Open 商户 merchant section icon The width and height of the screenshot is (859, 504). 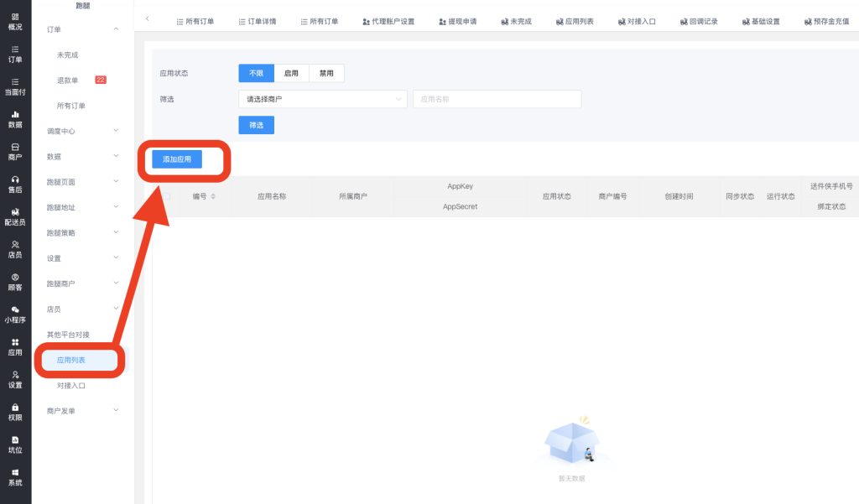point(15,151)
